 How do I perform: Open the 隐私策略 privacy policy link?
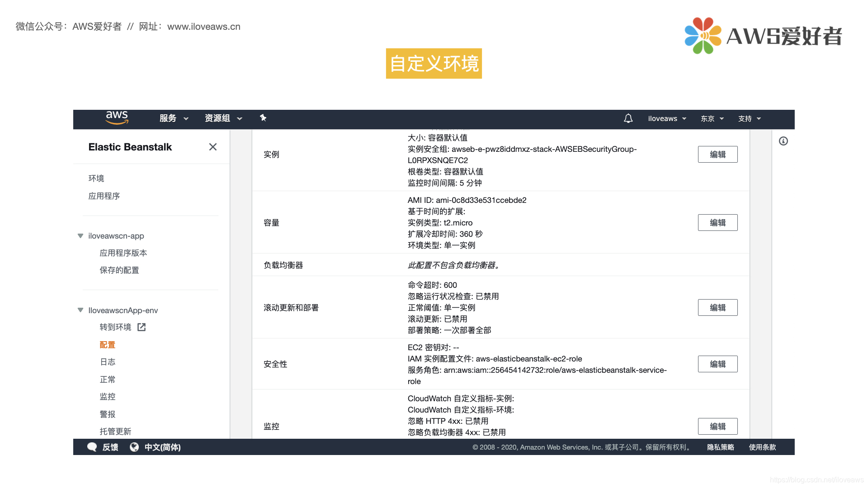point(721,447)
